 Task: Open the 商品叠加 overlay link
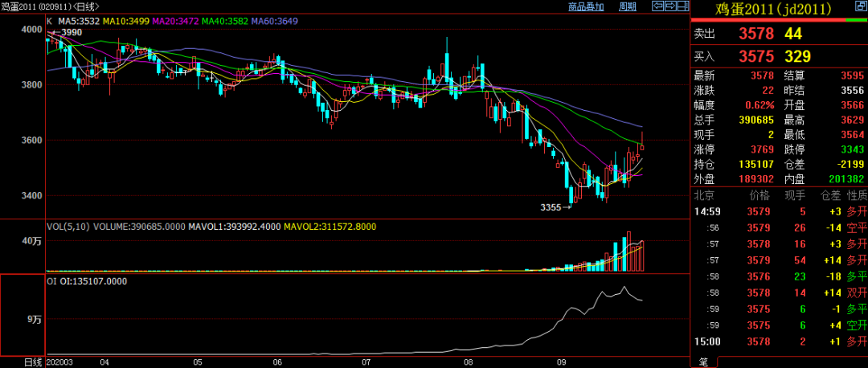click(586, 6)
